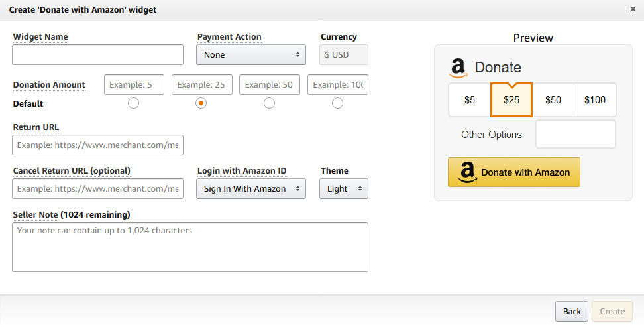Select the first Default donation radio button

[134, 103]
